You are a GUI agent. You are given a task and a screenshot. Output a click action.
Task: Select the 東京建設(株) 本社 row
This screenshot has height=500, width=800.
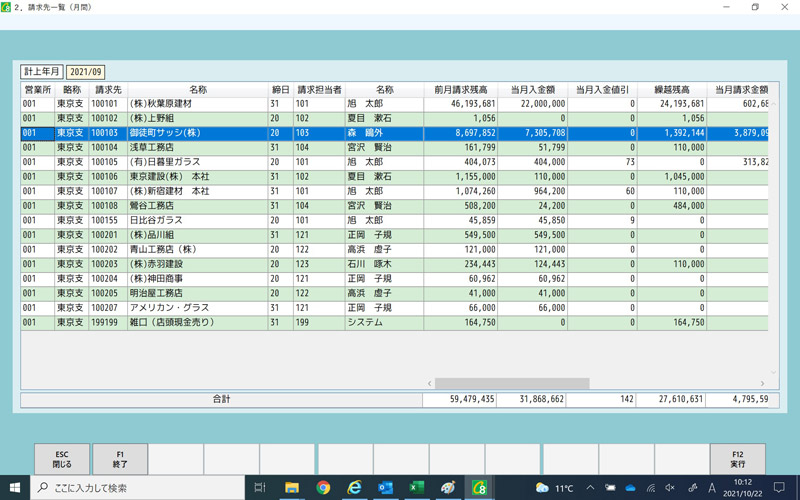tap(394, 177)
